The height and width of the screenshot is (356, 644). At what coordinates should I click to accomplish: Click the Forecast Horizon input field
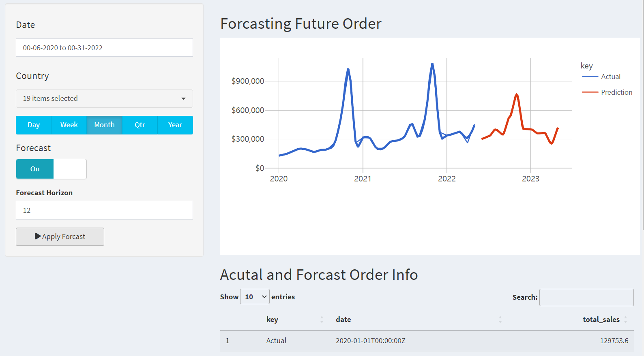104,210
